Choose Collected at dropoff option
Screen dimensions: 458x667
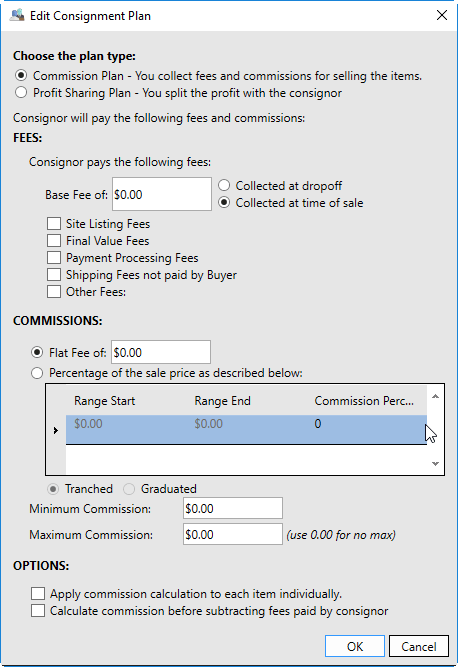(224, 185)
